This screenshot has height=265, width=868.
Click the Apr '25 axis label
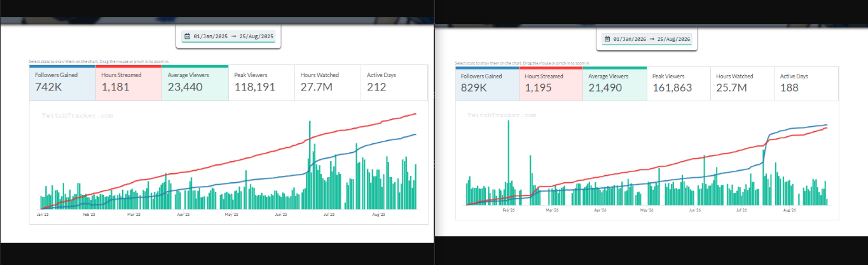click(x=183, y=215)
